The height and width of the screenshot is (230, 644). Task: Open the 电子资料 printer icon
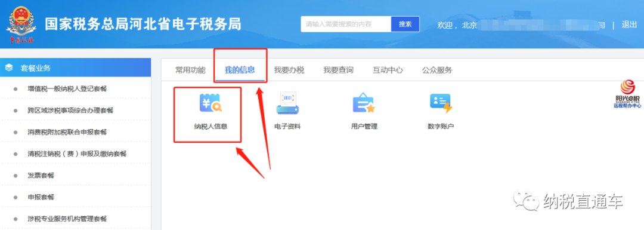click(287, 103)
